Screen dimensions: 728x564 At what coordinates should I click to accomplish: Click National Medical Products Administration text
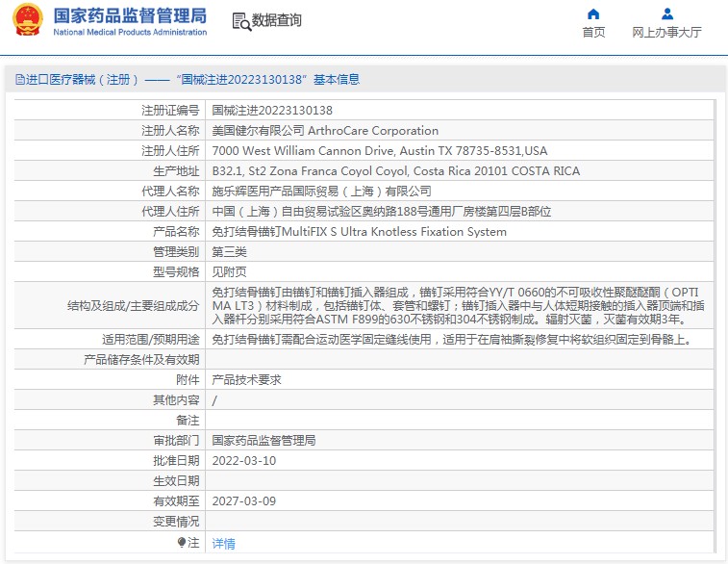point(130,32)
